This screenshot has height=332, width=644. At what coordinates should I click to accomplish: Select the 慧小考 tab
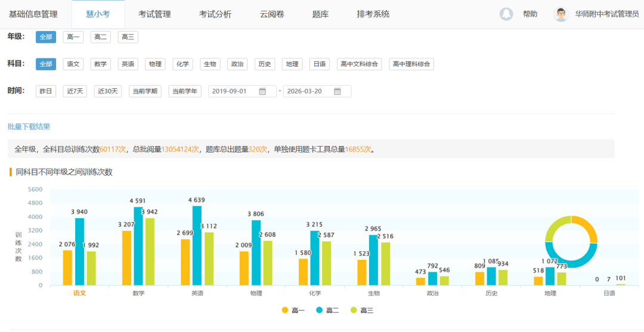click(x=98, y=14)
